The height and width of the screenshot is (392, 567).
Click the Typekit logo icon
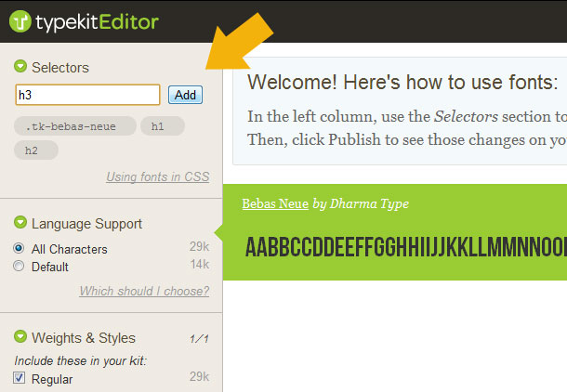20,21
